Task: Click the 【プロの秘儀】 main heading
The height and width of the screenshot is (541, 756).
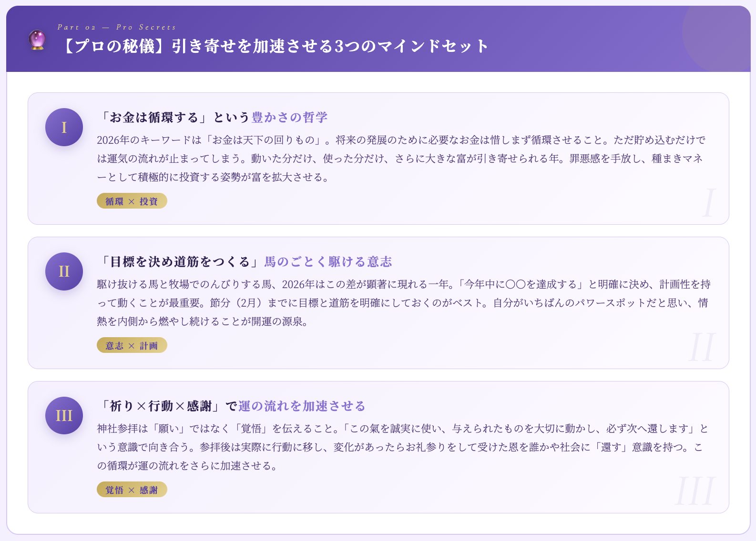Action: click(274, 46)
